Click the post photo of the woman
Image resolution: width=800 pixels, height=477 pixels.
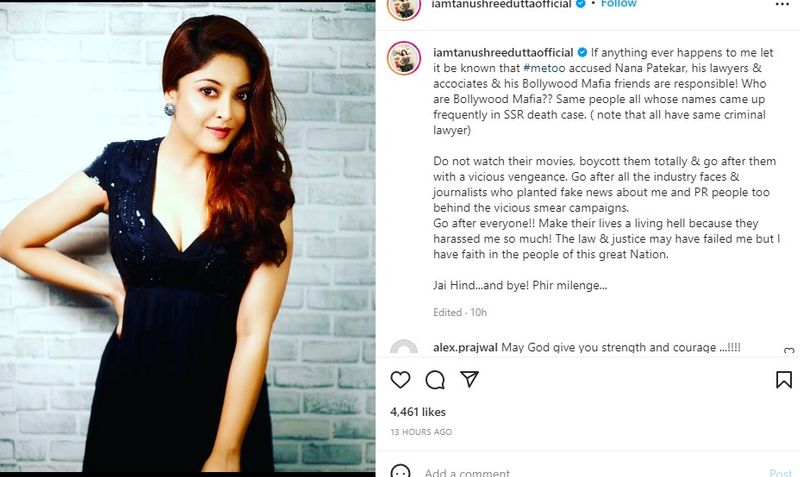[x=188, y=238]
